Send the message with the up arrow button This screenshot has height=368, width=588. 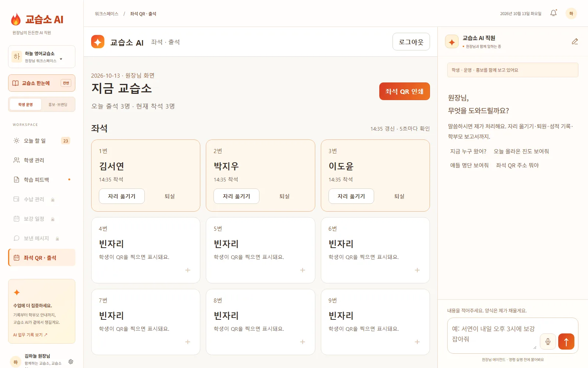(566, 342)
